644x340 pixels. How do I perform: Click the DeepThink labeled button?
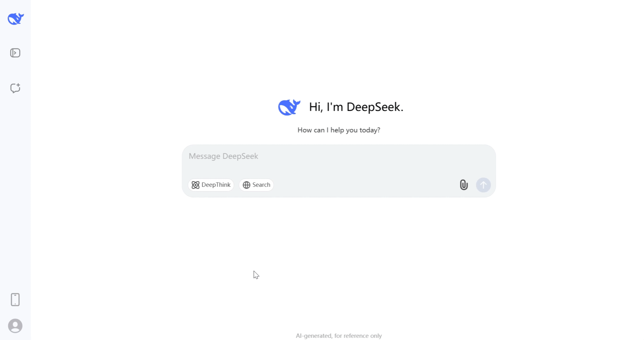(211, 184)
